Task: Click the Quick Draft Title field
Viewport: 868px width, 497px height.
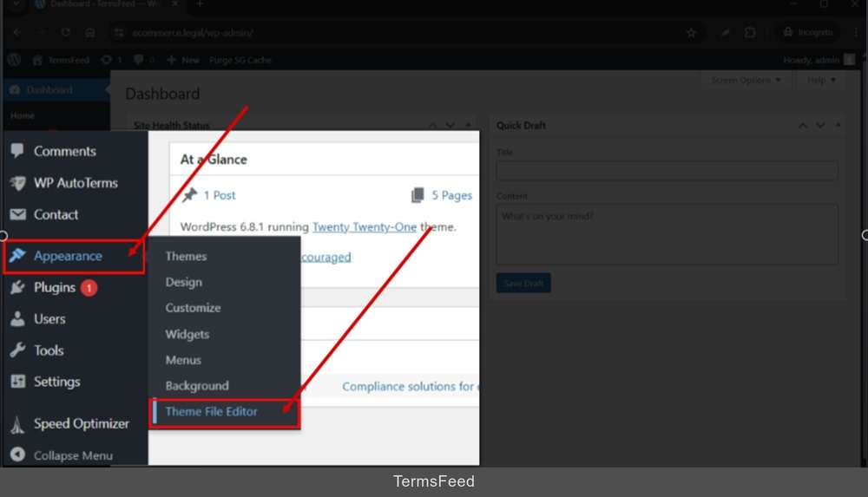Action: 667,171
